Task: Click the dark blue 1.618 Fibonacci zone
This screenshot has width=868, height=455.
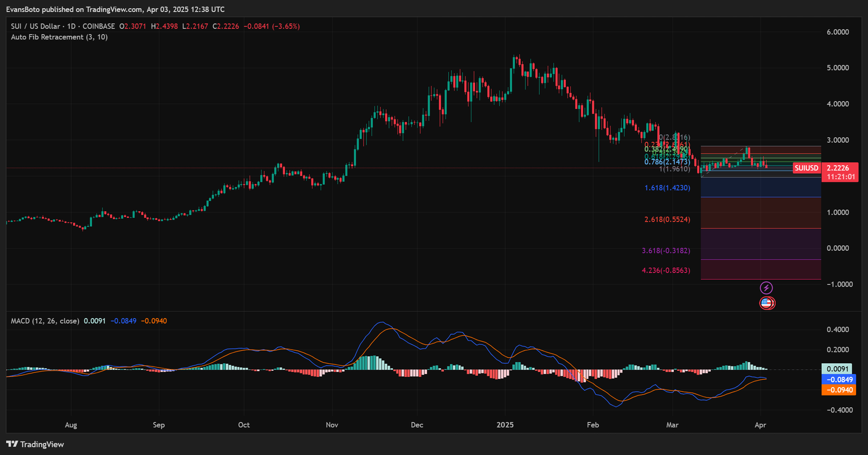Action: pyautogui.click(x=761, y=187)
